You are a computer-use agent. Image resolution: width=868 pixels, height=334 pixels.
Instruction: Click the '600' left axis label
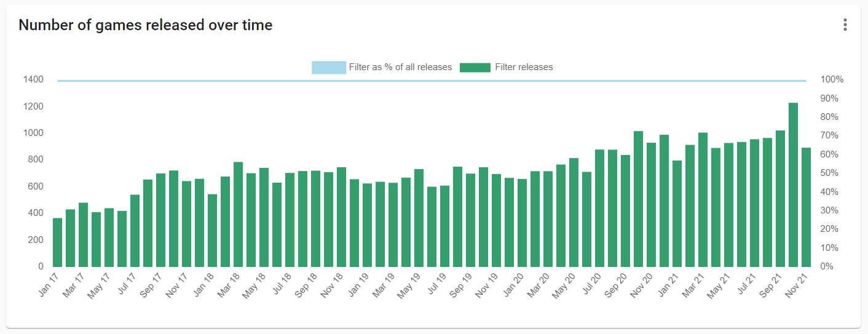[x=36, y=186]
